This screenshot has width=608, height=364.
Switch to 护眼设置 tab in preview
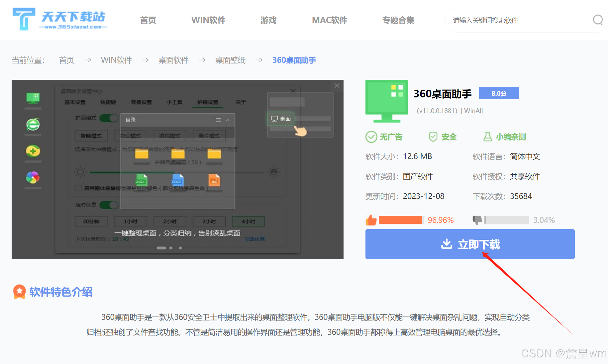point(208,102)
